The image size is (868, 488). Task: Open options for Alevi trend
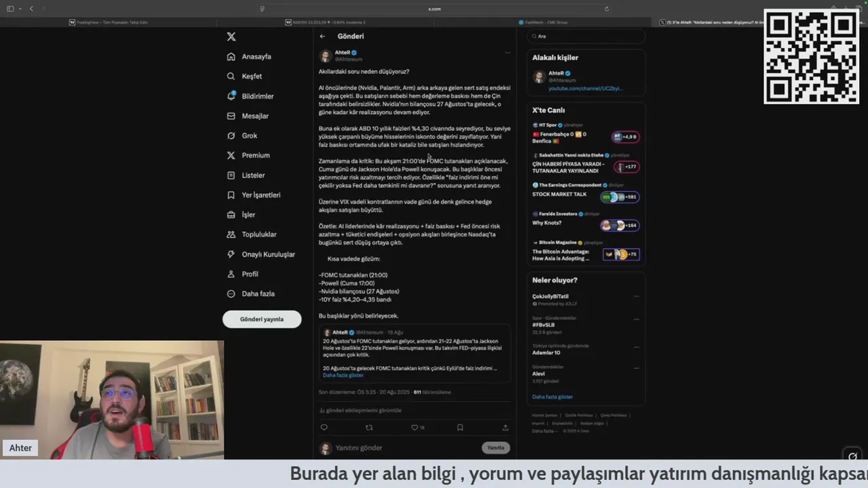[636, 367]
